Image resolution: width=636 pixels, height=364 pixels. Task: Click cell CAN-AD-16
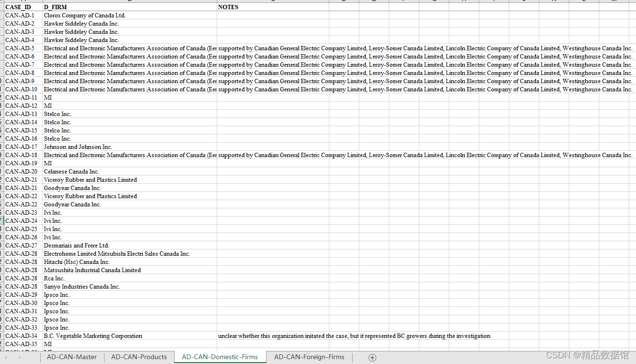click(24, 139)
